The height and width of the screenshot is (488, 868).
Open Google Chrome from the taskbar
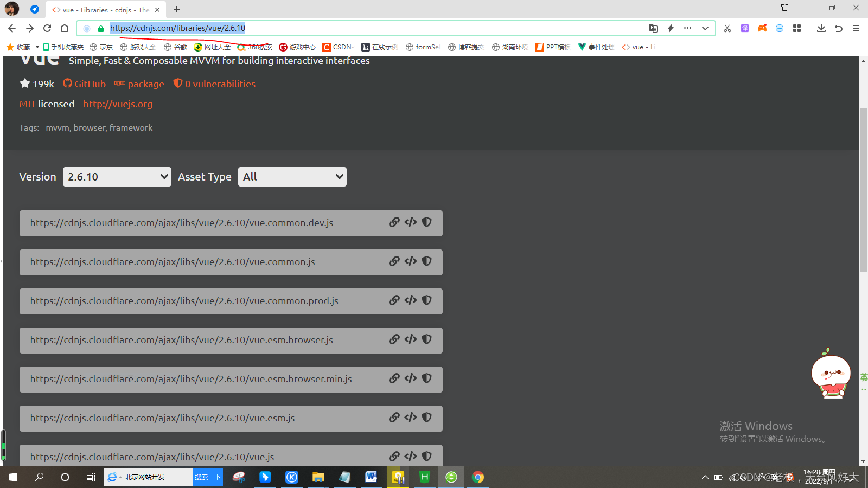click(x=478, y=477)
